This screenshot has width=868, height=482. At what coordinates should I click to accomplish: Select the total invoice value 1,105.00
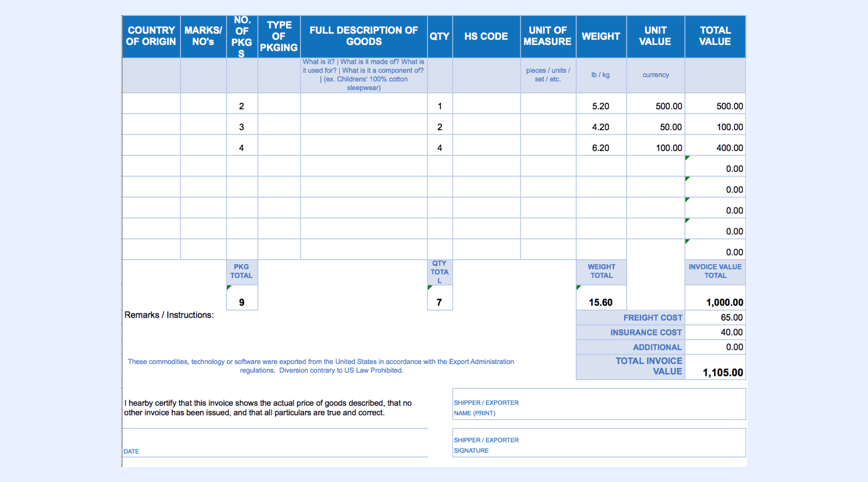point(715,367)
